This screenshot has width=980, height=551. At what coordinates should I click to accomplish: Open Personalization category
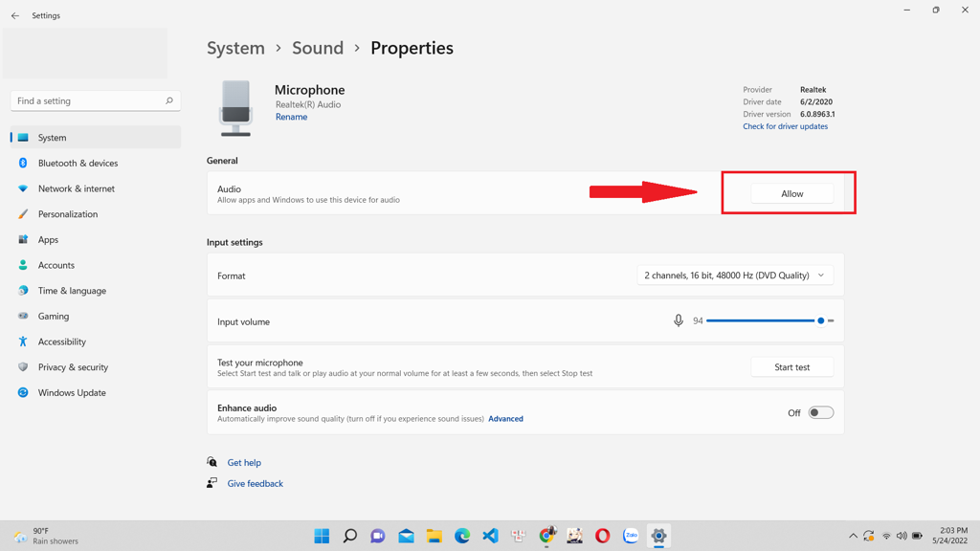click(96, 214)
